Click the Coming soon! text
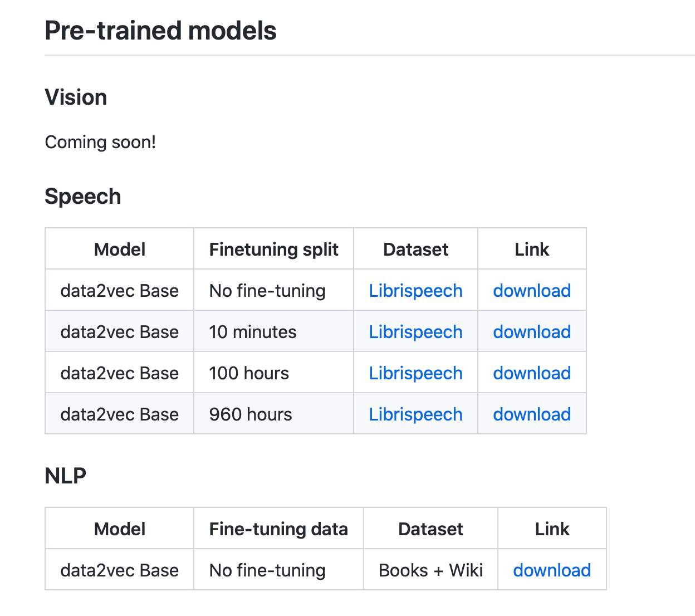Viewport: 695px width, 616px height. pos(100,142)
